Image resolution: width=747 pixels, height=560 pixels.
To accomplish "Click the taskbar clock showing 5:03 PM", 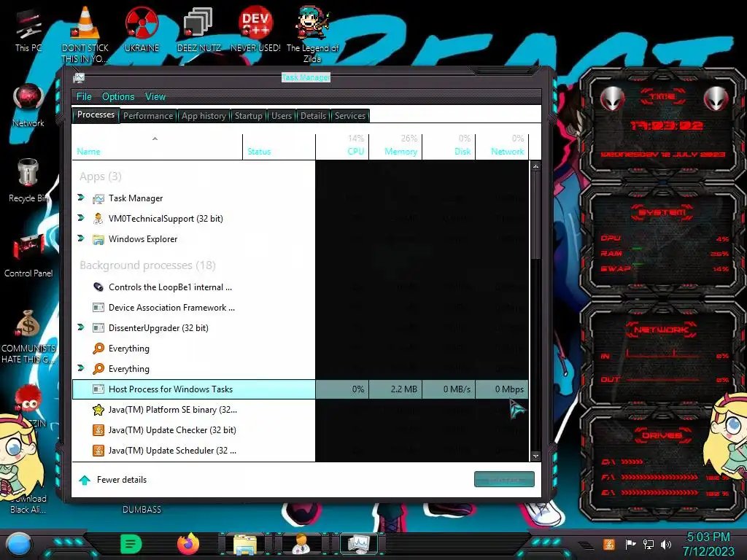I will [x=708, y=544].
